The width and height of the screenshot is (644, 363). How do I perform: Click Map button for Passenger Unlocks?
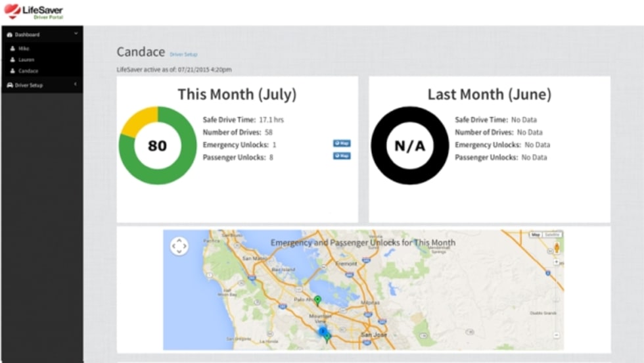(x=341, y=156)
